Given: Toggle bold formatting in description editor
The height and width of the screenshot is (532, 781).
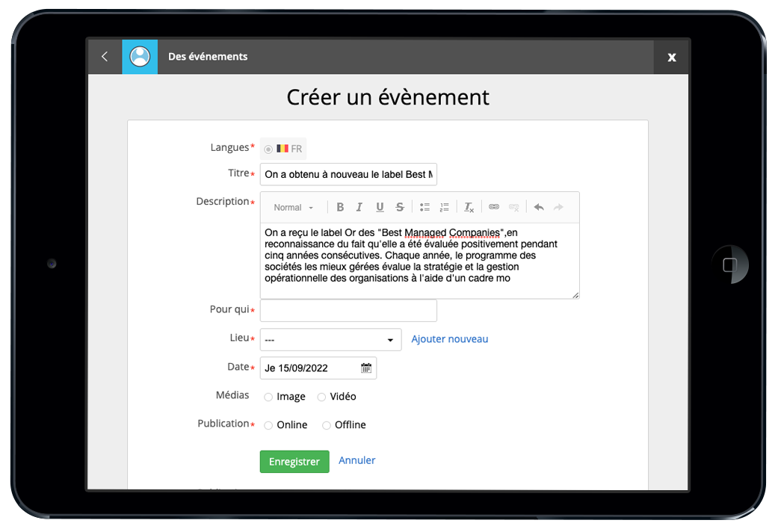Looking at the screenshot, I should pos(340,208).
